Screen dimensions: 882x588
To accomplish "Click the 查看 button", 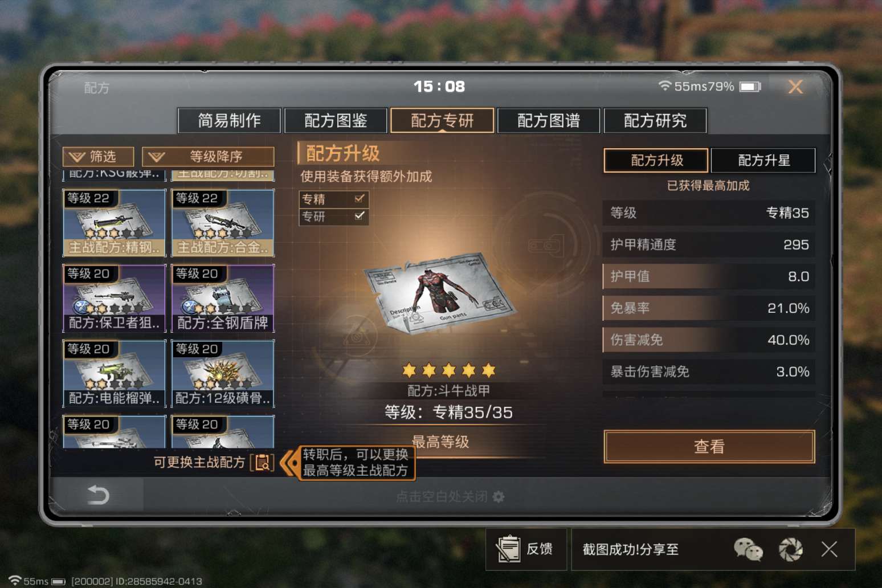I will click(x=709, y=447).
